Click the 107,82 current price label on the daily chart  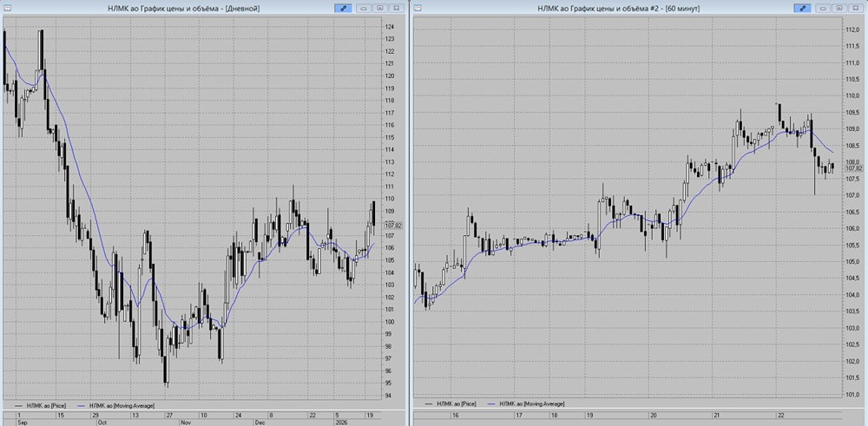(x=392, y=226)
